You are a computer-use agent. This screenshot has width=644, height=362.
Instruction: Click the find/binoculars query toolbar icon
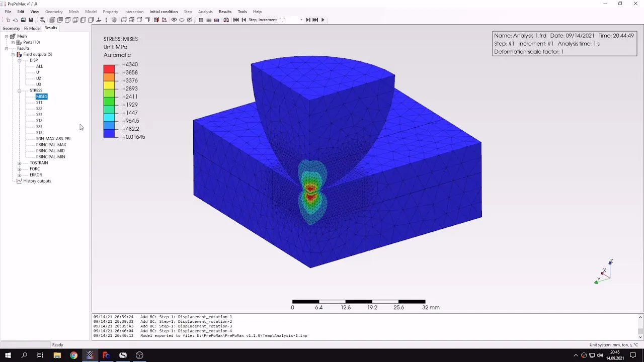click(226, 20)
